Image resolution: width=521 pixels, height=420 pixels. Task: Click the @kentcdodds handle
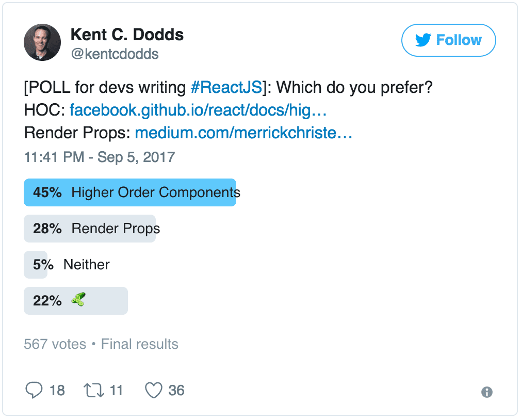pos(115,54)
